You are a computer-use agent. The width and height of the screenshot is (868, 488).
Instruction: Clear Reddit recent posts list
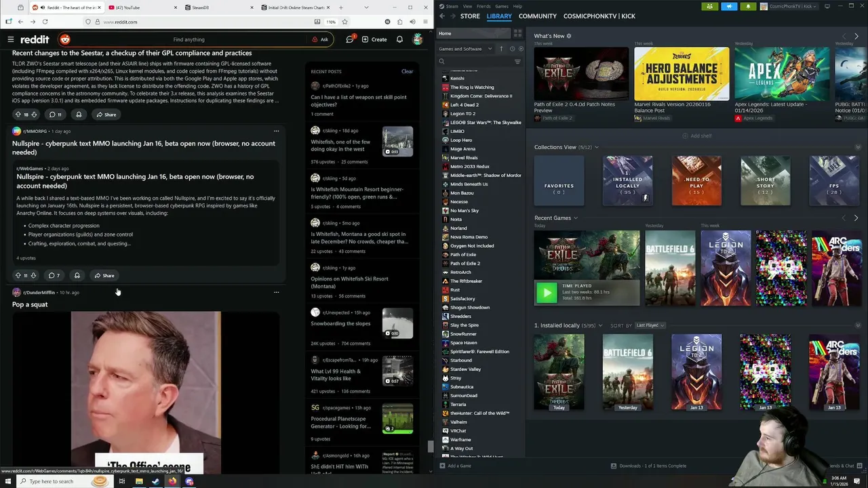407,71
